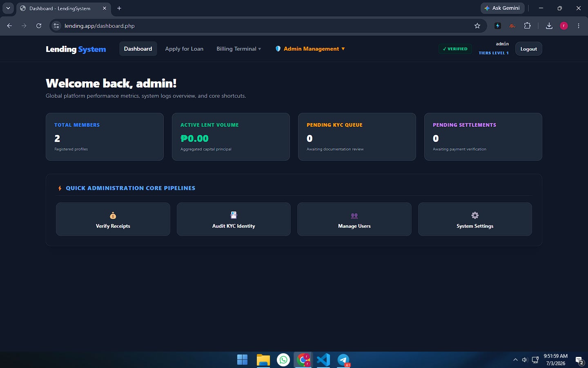Click the lightning bolt icon before Quick Administration

pos(60,188)
